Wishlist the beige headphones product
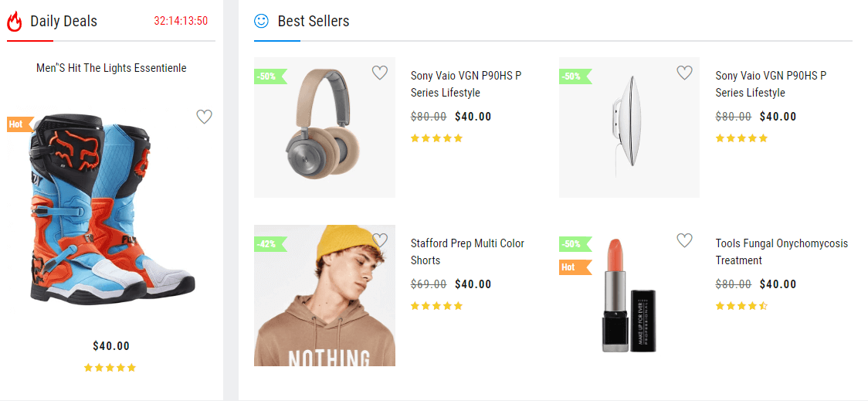The width and height of the screenshot is (868, 401). point(379,73)
